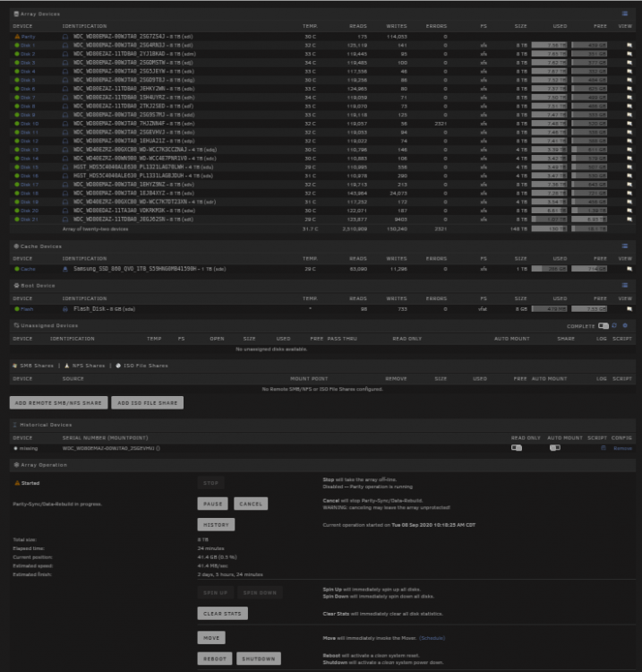
Task: Click the Reboot button
Action: (215, 659)
